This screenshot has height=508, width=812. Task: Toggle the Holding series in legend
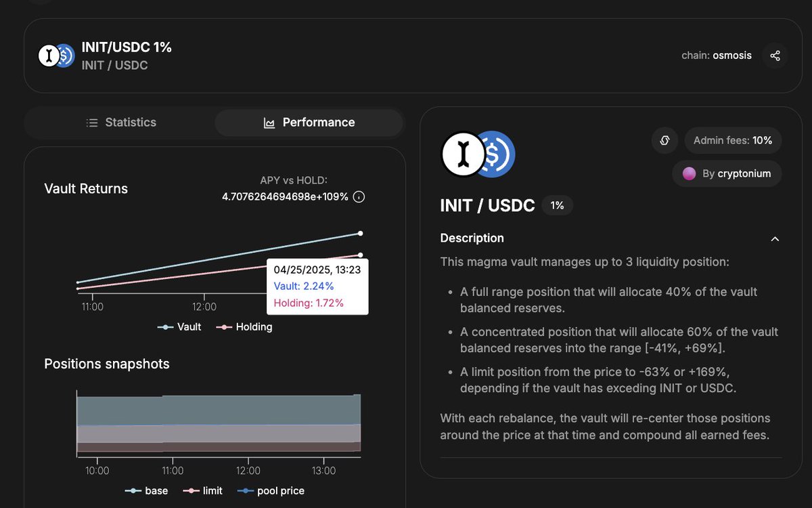244,327
